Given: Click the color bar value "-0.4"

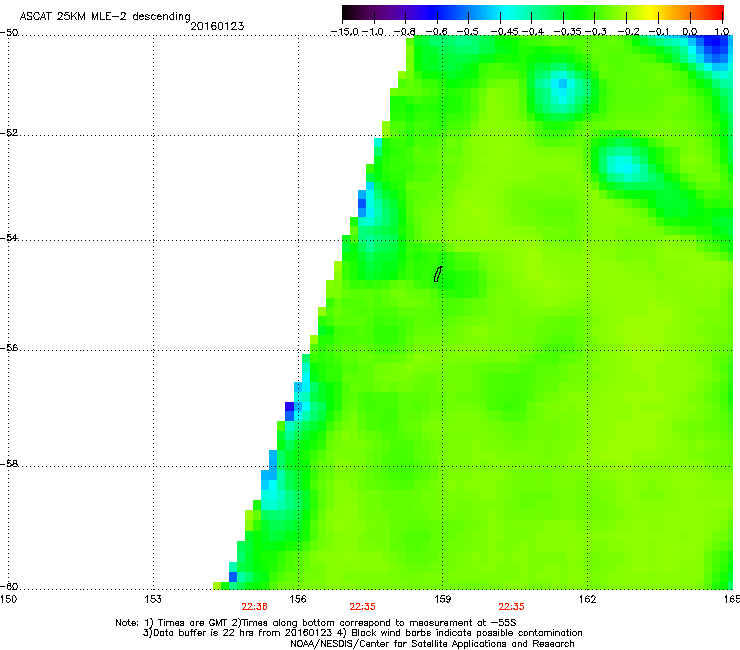Looking at the screenshot, I should point(533,32).
